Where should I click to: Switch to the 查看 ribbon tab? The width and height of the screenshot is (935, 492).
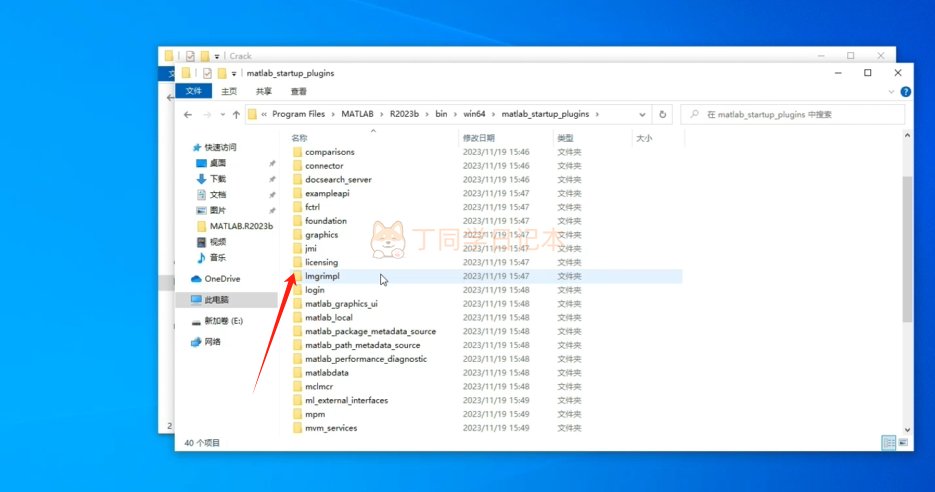coord(298,91)
